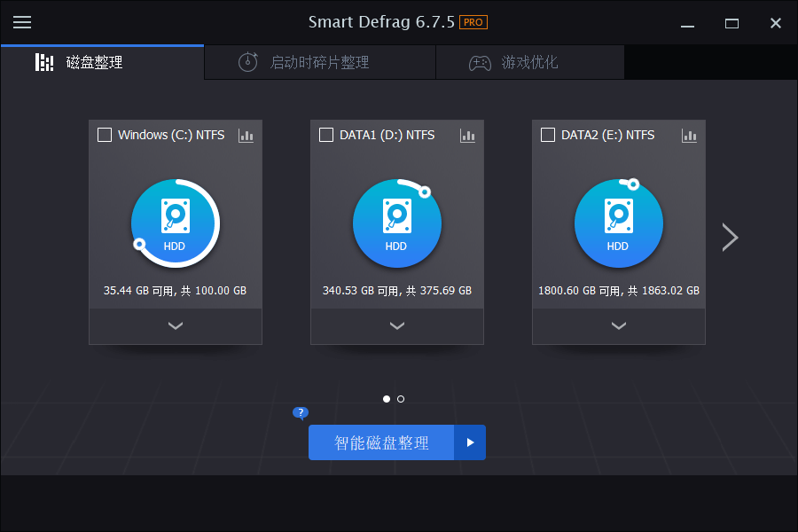798x532 pixels.
Task: Click the DATA1 (D:) bar chart report icon
Action: [468, 135]
